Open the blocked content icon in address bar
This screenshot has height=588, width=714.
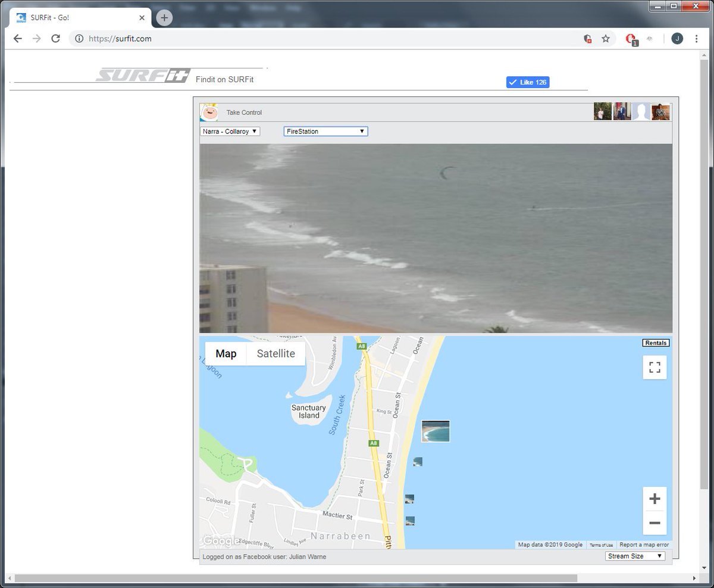[x=588, y=39]
